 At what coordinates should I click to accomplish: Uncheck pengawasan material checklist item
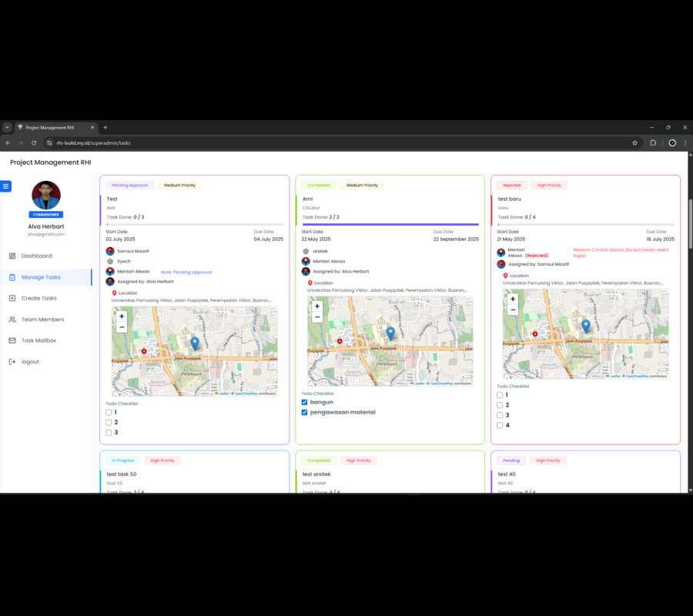pyautogui.click(x=304, y=412)
